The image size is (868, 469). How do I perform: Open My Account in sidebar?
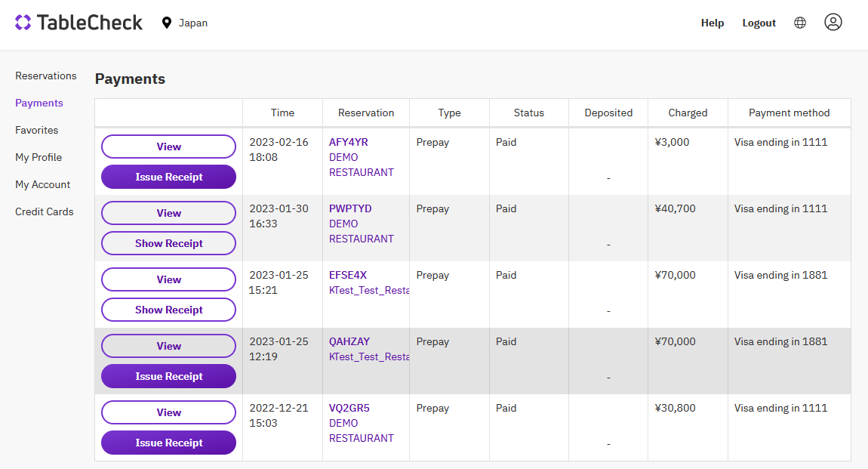43,184
